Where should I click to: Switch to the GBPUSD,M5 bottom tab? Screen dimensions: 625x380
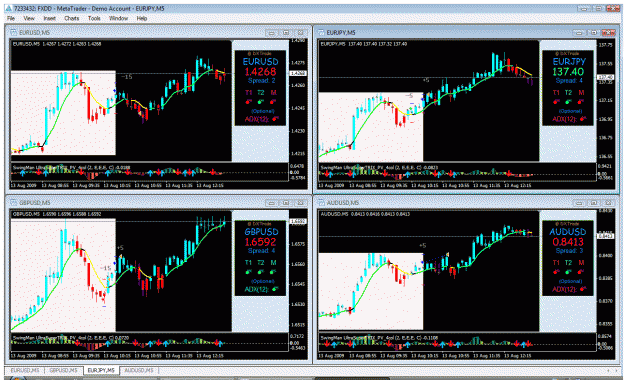pyautogui.click(x=63, y=370)
